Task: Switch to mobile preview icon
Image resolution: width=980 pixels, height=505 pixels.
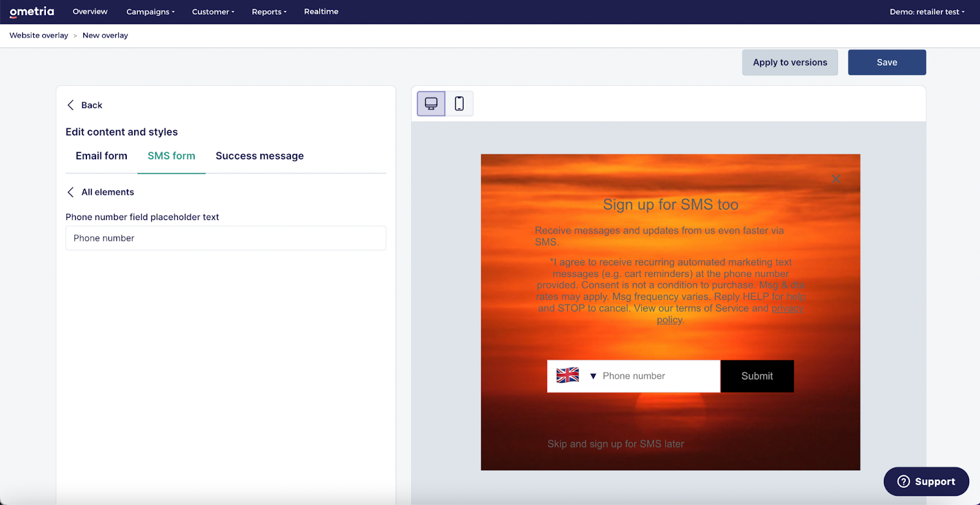Action: click(x=459, y=104)
